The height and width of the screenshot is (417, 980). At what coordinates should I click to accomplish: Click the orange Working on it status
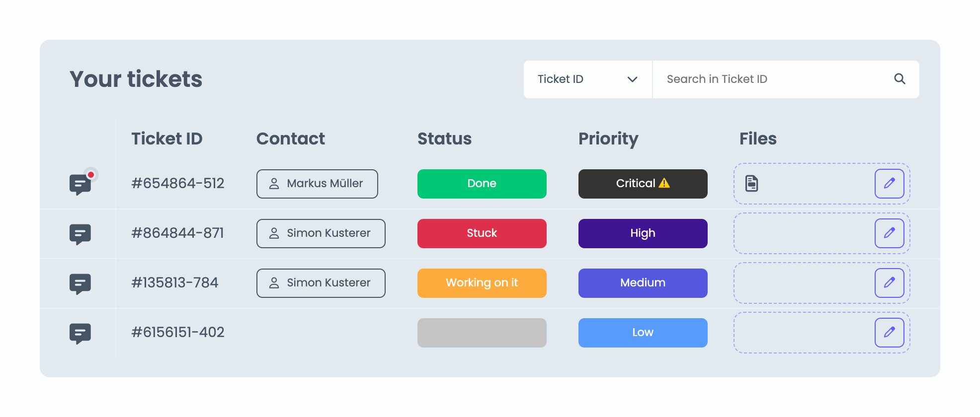[482, 283]
